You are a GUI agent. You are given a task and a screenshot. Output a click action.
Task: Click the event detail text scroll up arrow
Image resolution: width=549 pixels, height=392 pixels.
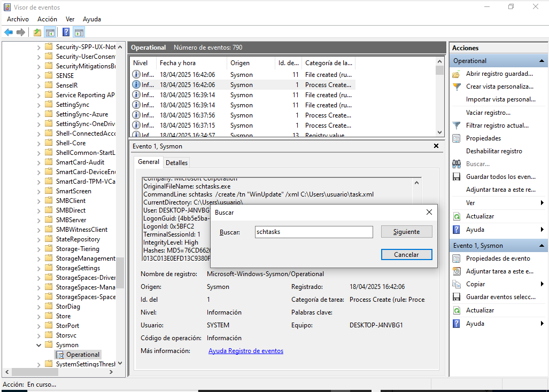[x=416, y=183]
